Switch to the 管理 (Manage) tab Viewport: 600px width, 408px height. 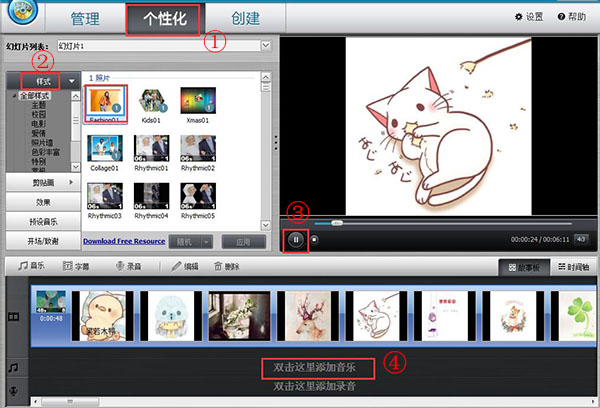click(x=85, y=18)
